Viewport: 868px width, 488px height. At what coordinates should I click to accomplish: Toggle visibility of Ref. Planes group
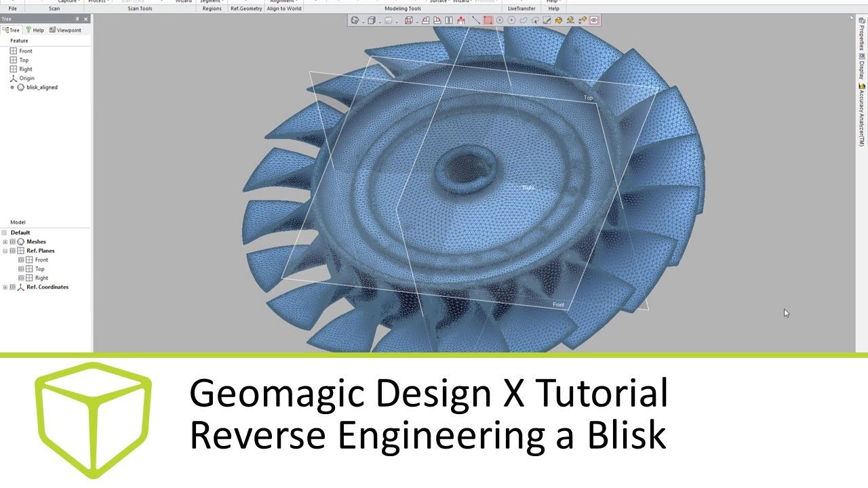click(x=12, y=251)
